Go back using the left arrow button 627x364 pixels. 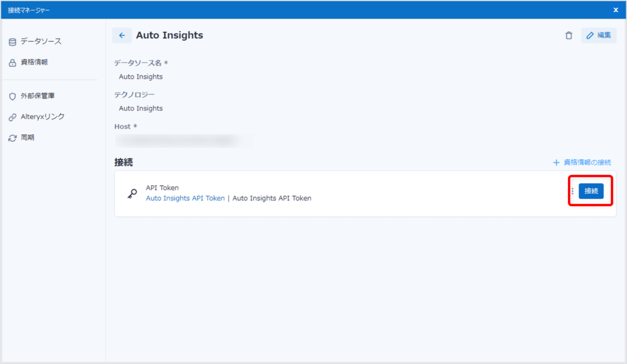point(122,35)
